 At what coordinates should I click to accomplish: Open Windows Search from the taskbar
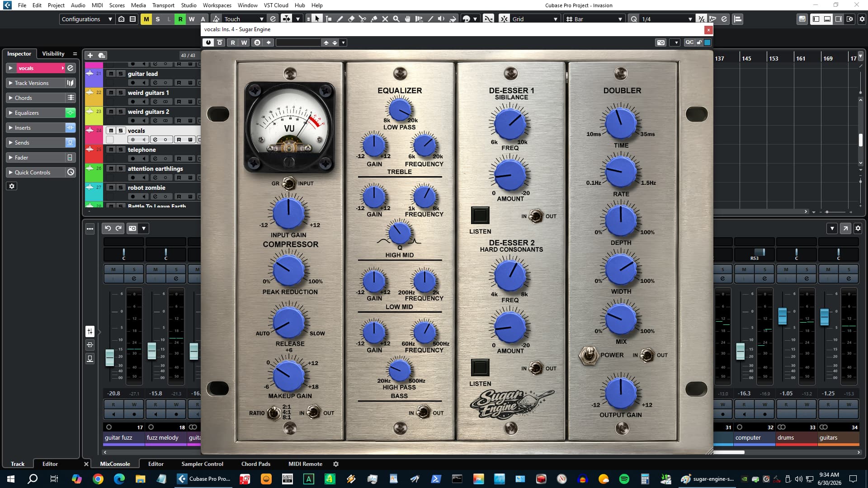click(x=33, y=479)
